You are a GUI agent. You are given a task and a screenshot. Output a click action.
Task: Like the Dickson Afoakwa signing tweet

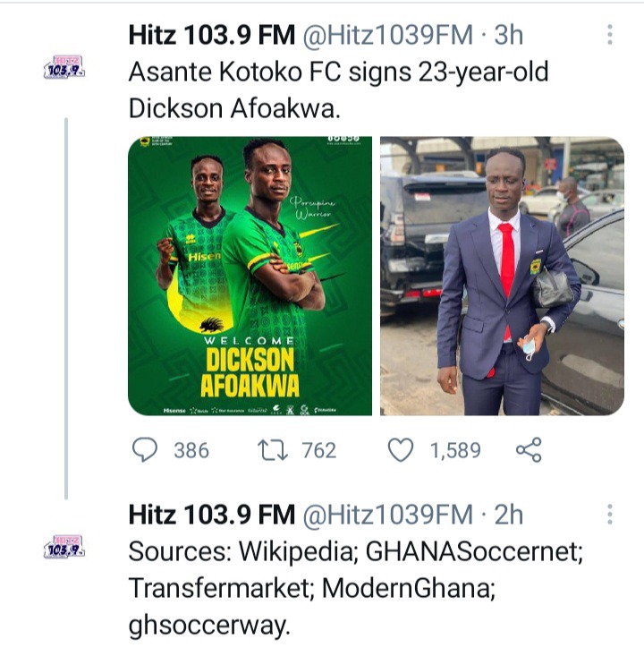[401, 450]
